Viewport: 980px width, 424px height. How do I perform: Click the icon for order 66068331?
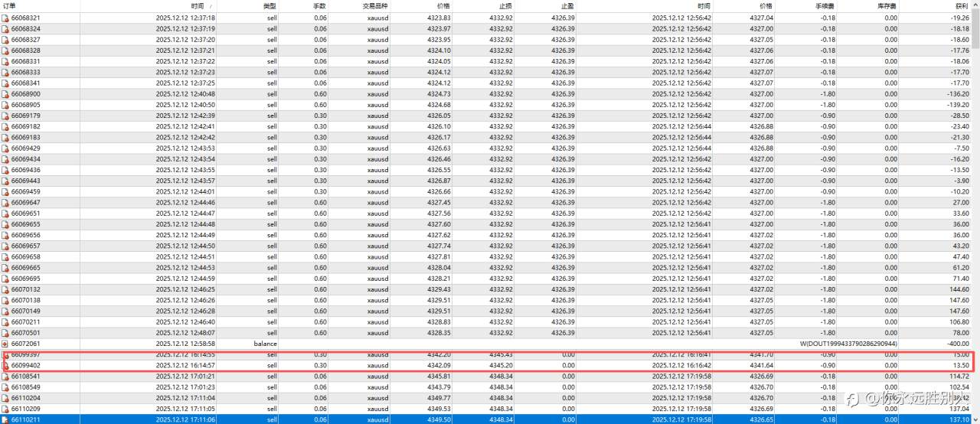[x=5, y=61]
